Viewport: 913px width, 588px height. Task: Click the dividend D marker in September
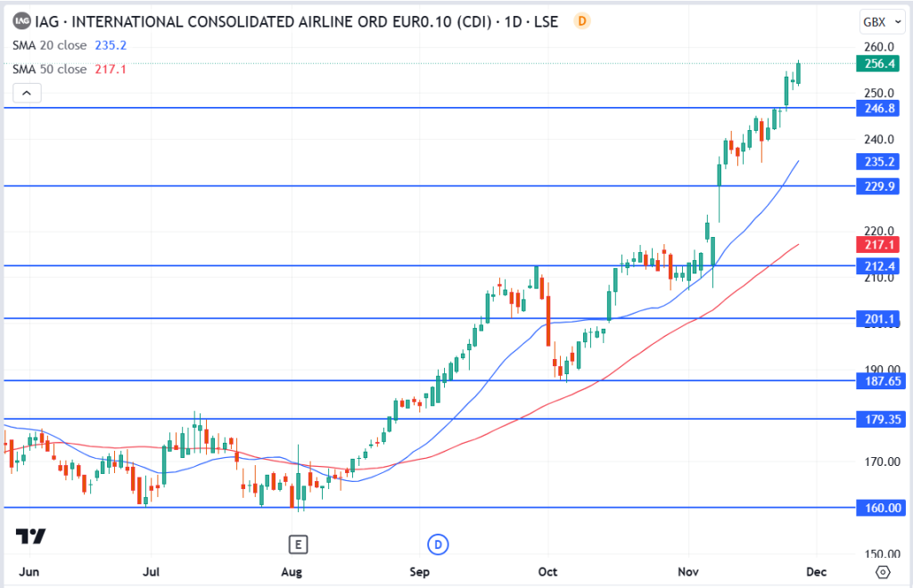[x=438, y=543]
